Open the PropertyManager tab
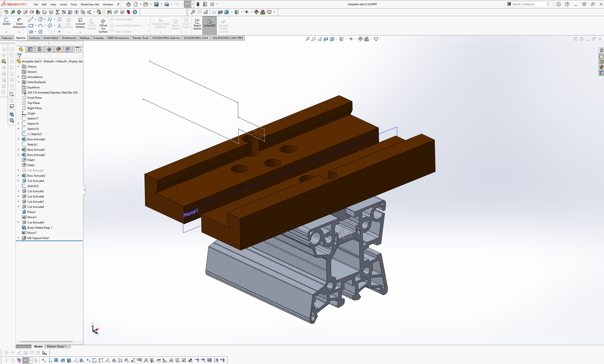604x364 pixels. 30,50
